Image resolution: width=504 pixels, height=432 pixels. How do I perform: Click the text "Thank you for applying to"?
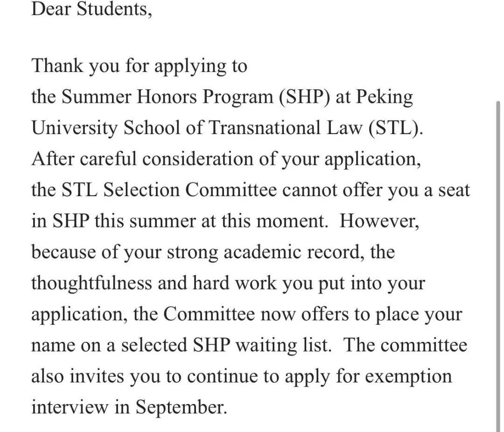coord(139,66)
